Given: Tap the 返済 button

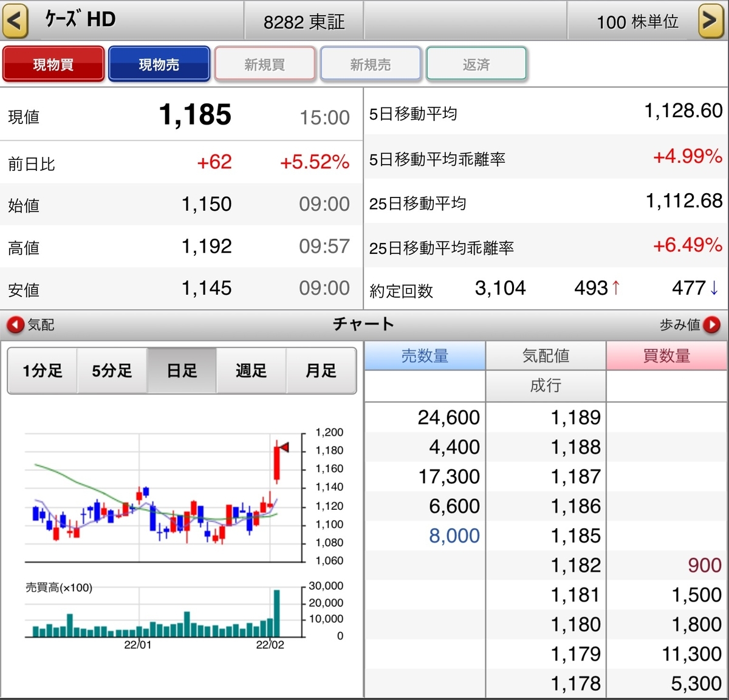Looking at the screenshot, I should click(x=476, y=64).
